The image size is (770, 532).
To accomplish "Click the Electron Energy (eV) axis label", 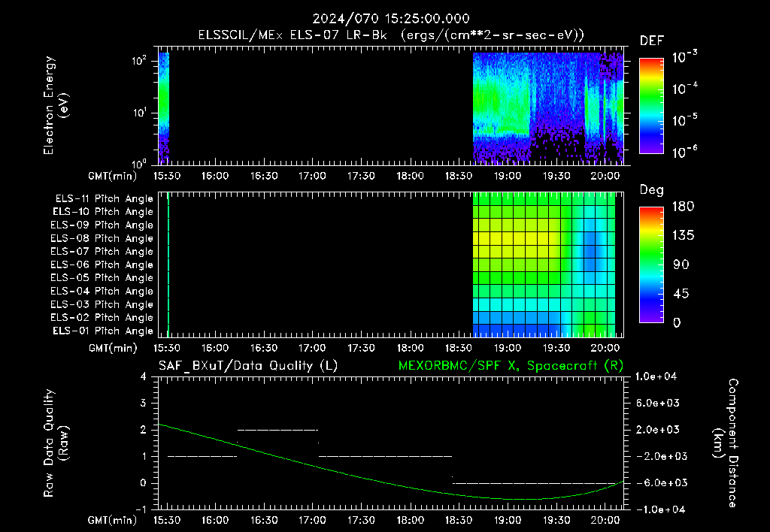I will click(x=56, y=105).
